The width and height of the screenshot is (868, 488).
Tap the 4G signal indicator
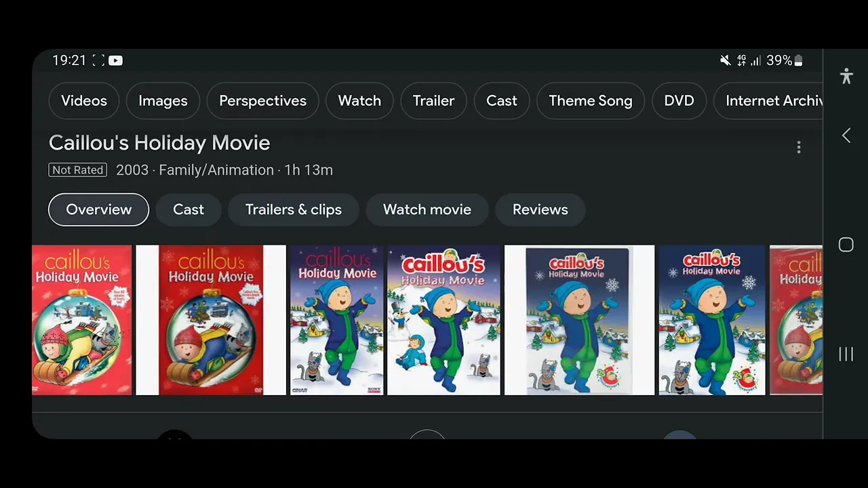click(741, 60)
